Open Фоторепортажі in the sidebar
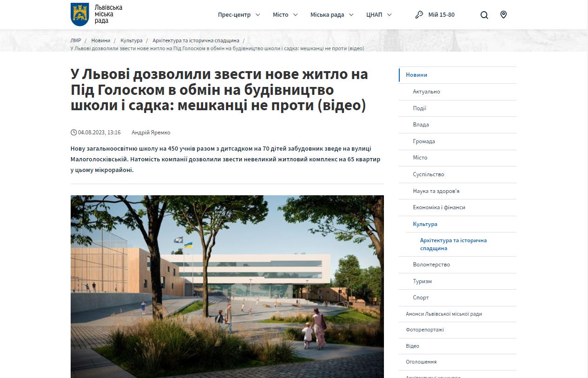This screenshot has width=588, height=378. coord(424,330)
